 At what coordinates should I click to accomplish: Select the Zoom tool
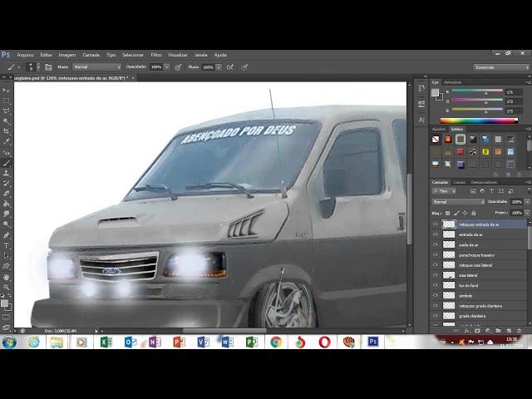tap(6, 287)
